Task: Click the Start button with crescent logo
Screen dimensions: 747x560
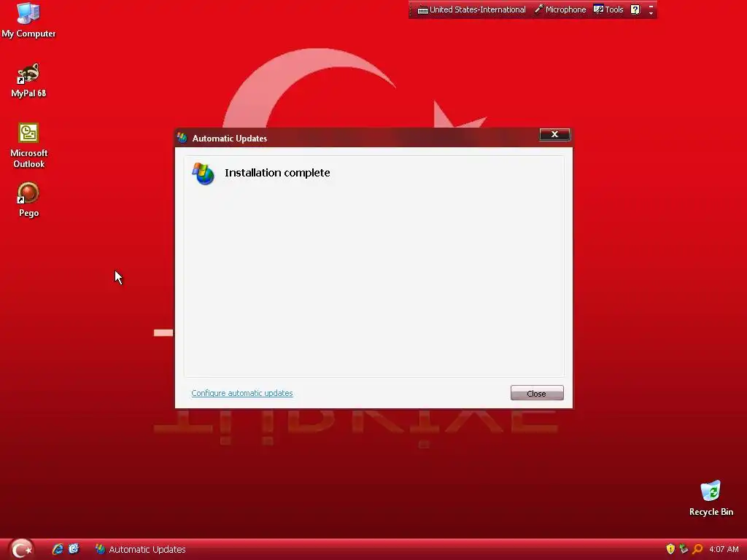Action: (21, 549)
